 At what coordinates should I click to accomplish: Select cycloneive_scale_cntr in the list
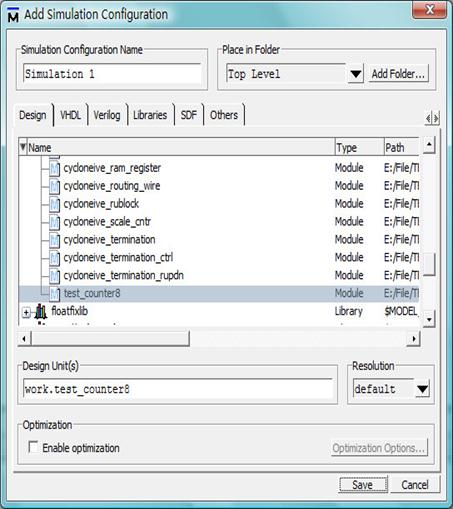coord(107,222)
